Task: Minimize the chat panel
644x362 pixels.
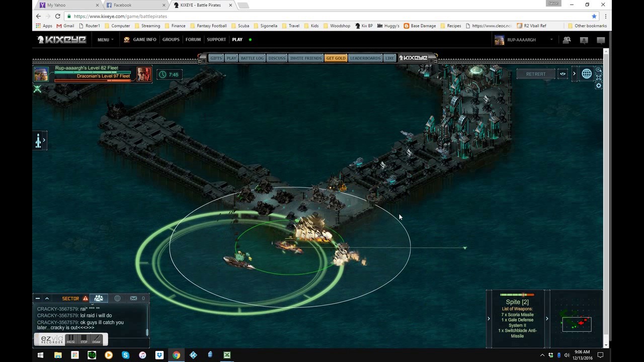Action: click(38, 298)
